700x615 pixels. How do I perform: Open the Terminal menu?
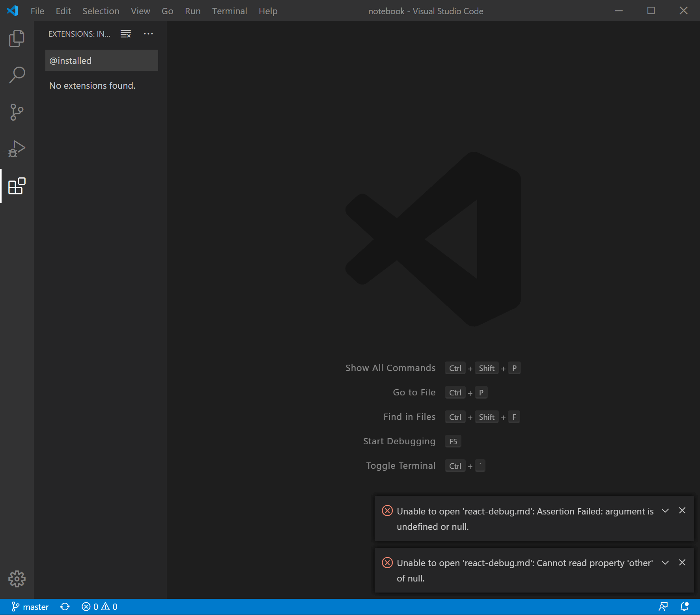tap(230, 11)
